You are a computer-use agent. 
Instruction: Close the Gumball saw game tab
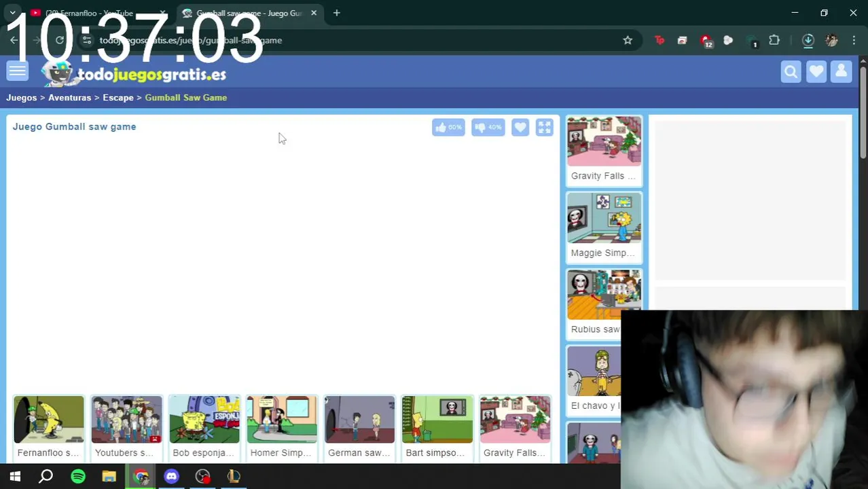(314, 13)
